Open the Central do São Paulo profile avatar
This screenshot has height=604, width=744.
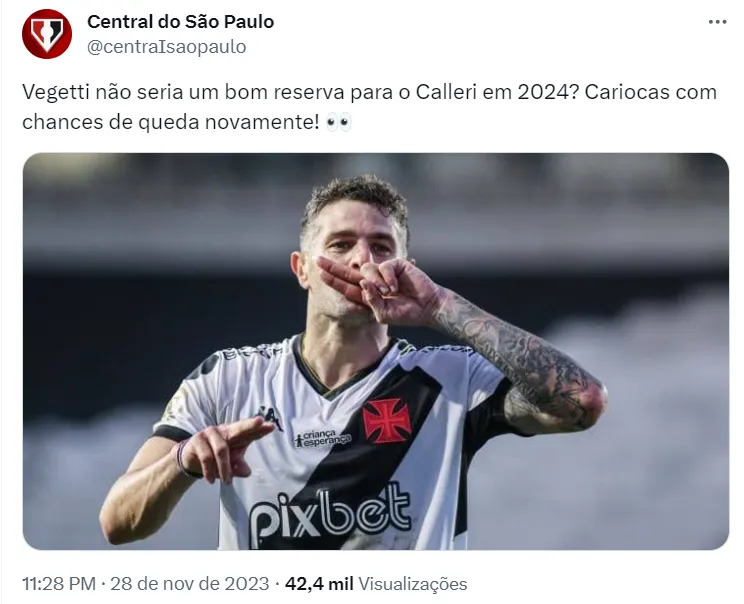click(x=46, y=34)
